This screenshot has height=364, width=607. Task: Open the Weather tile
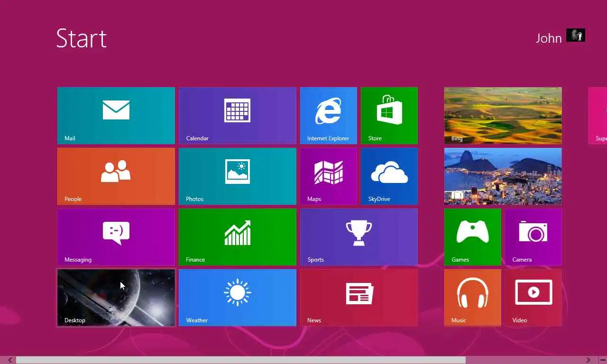click(238, 298)
